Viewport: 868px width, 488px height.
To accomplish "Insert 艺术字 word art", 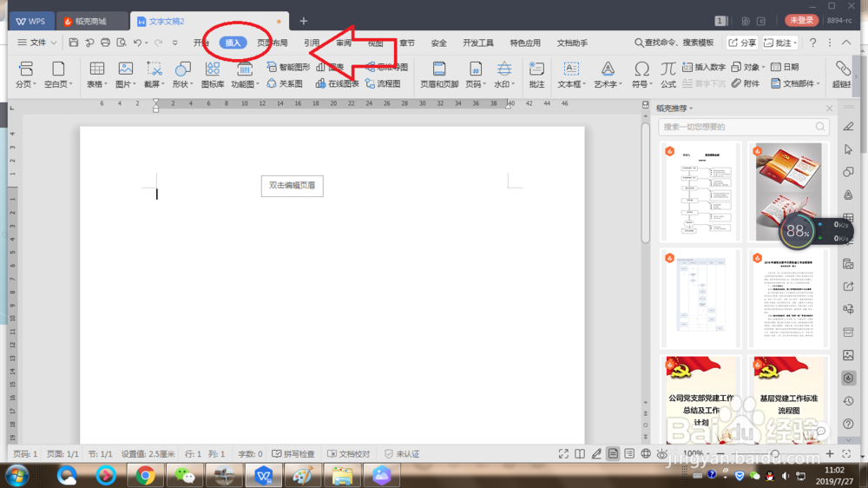I will [608, 74].
